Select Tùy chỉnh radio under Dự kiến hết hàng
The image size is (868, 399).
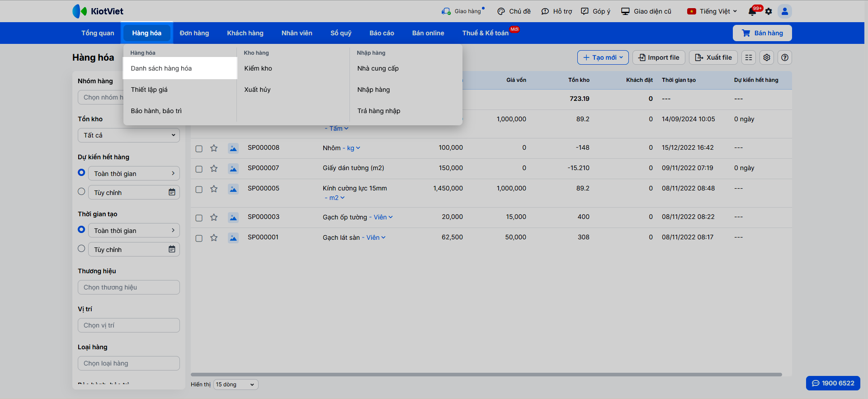(x=81, y=191)
